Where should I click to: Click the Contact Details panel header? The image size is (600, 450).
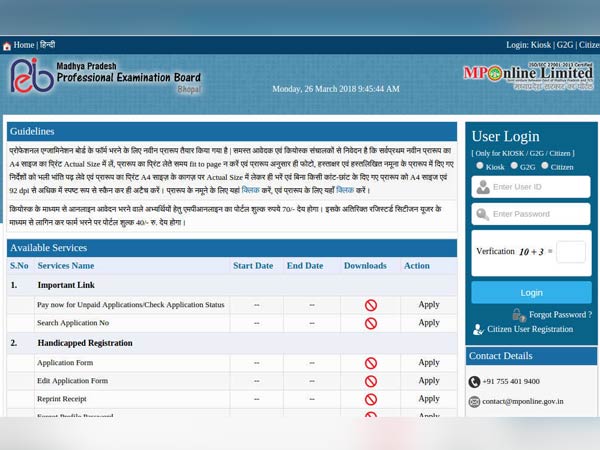pyautogui.click(x=531, y=356)
